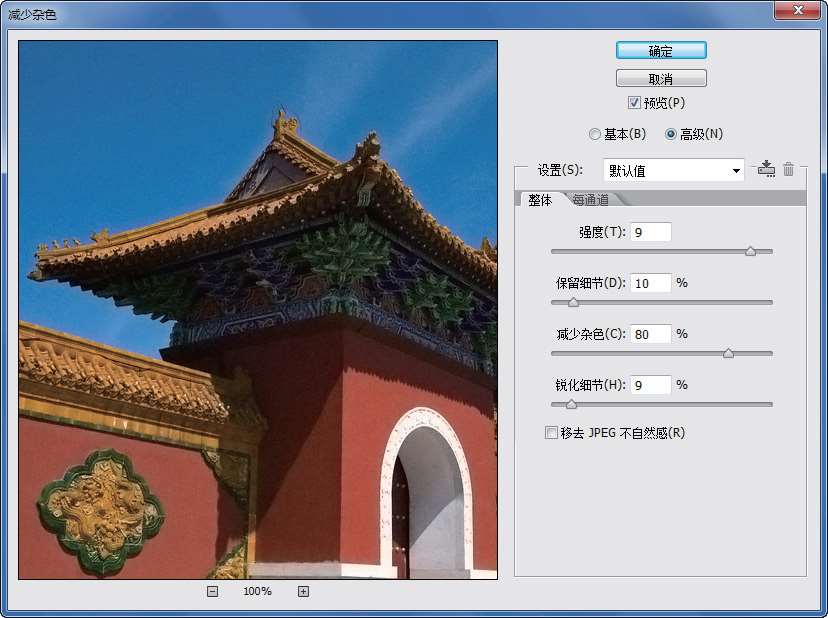The width and height of the screenshot is (828, 618).
Task: Enable 移去 JPEG 不自然感(R) checkbox
Action: [551, 433]
